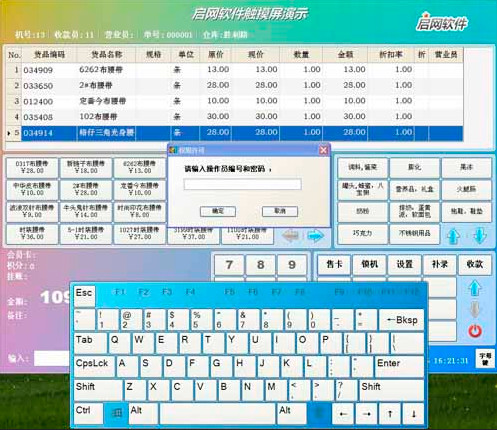The image size is (497, 430).
Task: Toggle the CpsLck key
Action: [x=94, y=366]
